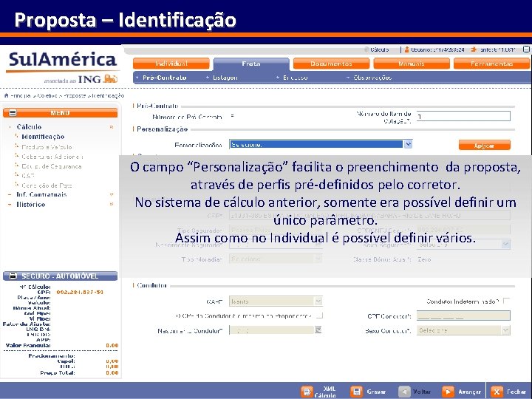Open the Personalizações dropdown
The width and height of the screenshot is (532, 399).
[408, 144]
